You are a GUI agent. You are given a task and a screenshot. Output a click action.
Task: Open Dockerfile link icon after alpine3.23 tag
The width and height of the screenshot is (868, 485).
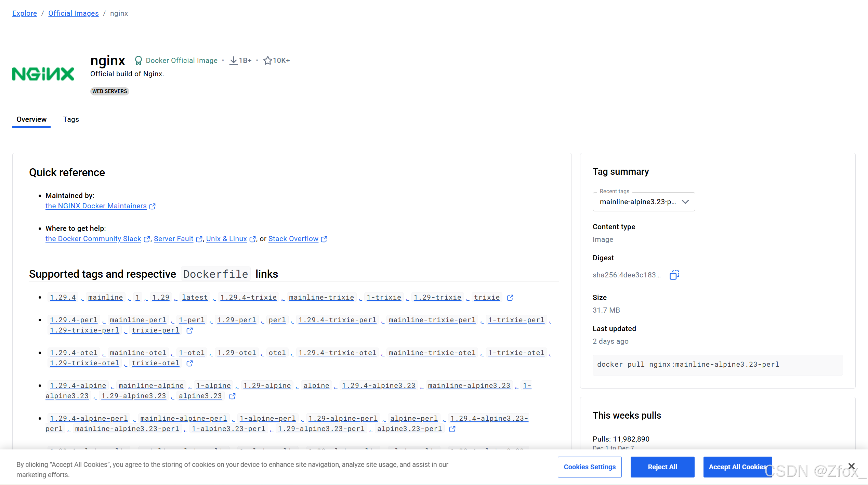click(x=232, y=396)
